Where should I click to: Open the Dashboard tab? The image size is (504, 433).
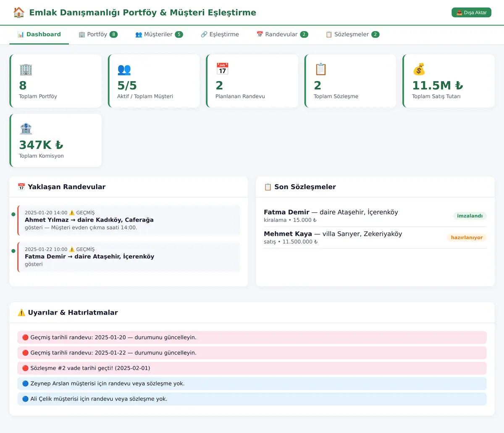(39, 34)
